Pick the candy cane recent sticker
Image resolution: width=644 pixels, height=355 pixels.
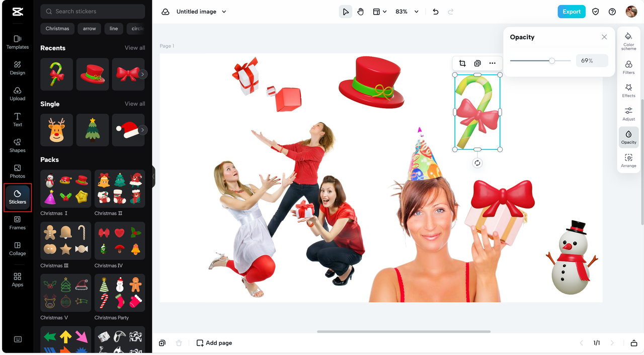click(x=56, y=74)
